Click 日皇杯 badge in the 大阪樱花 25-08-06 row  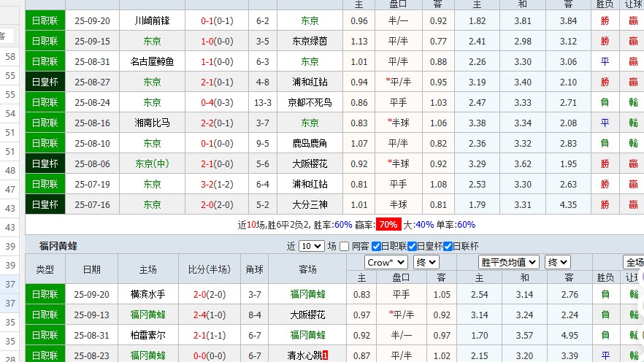(45, 163)
